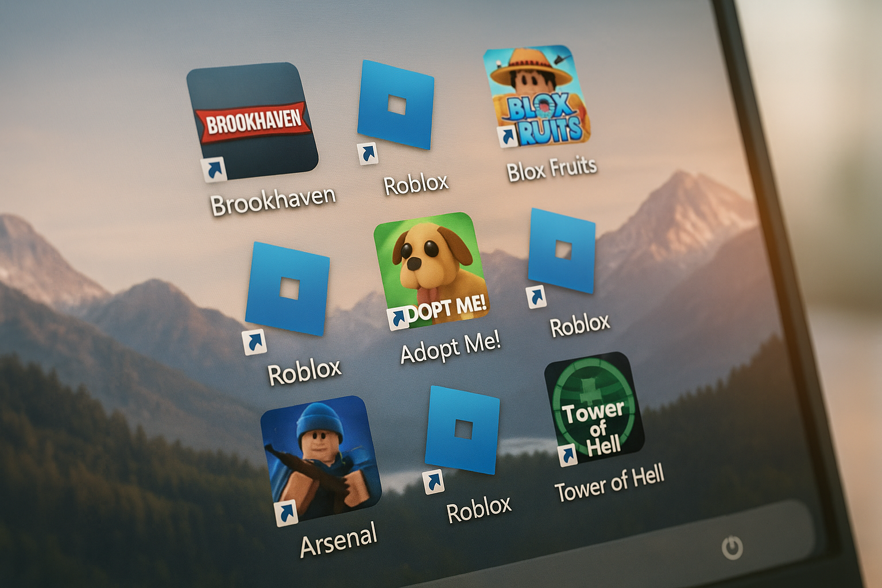Select the Adopt Me! dog icon
882x588 pixels.
tap(431, 270)
